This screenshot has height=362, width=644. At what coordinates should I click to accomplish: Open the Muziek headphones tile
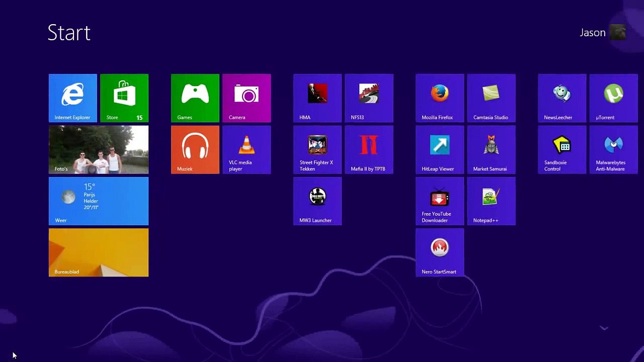[195, 149]
